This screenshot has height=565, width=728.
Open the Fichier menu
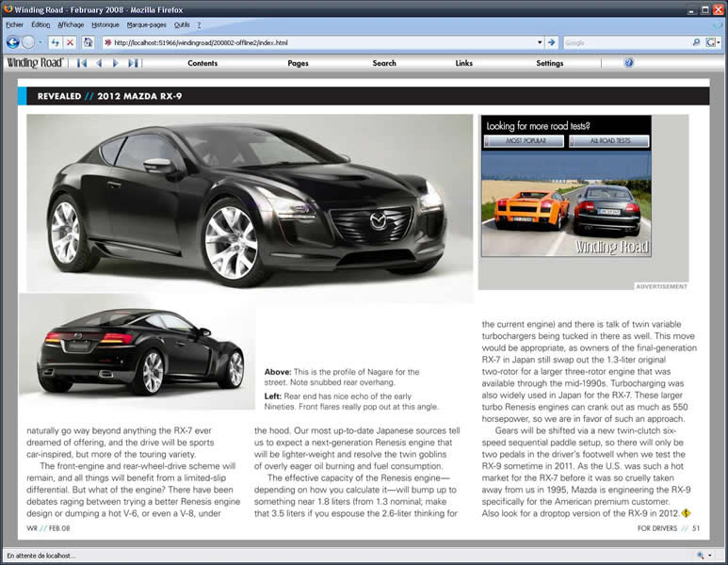(14, 25)
